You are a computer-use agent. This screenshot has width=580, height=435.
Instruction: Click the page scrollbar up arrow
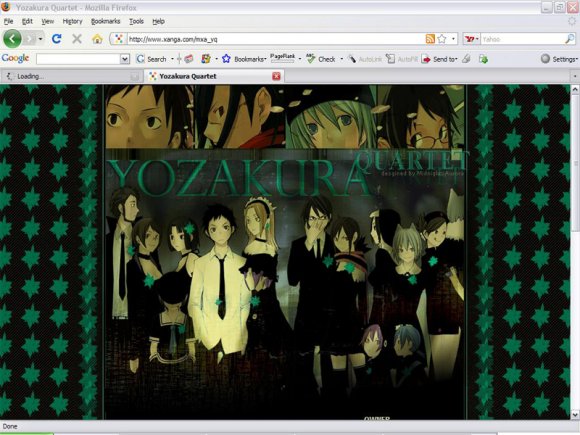(x=575, y=89)
